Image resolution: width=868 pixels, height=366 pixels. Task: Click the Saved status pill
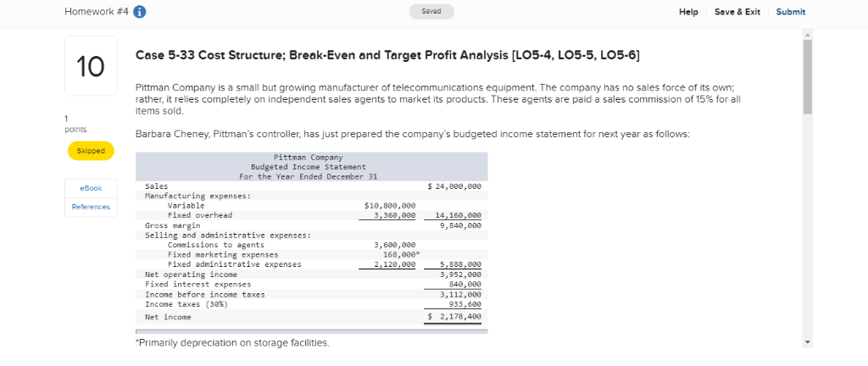click(431, 12)
